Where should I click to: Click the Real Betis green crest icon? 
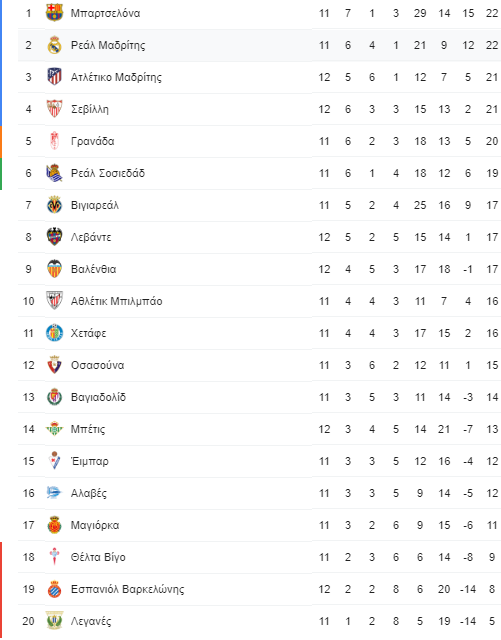(54, 429)
